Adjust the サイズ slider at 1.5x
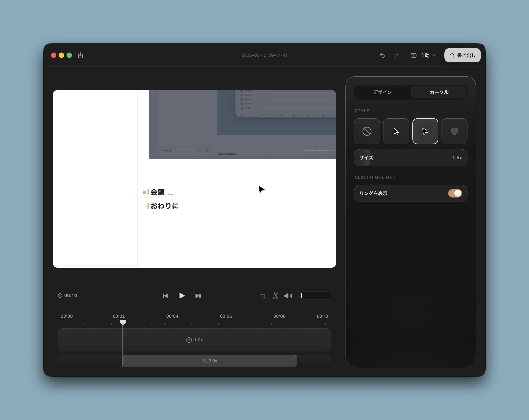 tap(411, 157)
